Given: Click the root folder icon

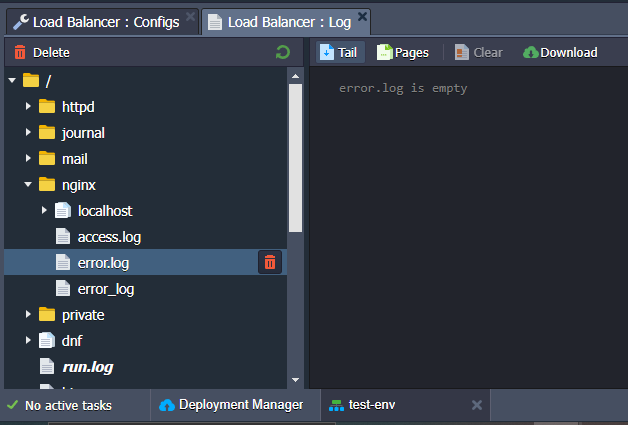Looking at the screenshot, I should pos(31,80).
